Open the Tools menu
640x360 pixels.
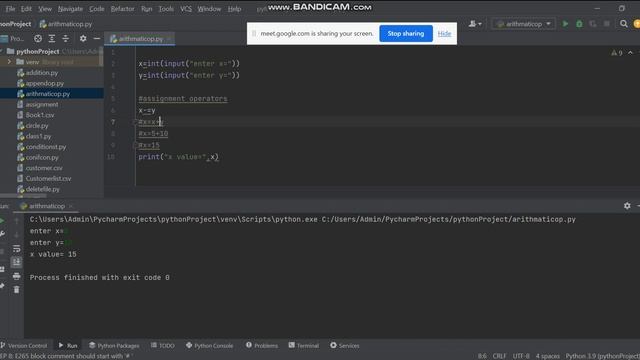166,9
